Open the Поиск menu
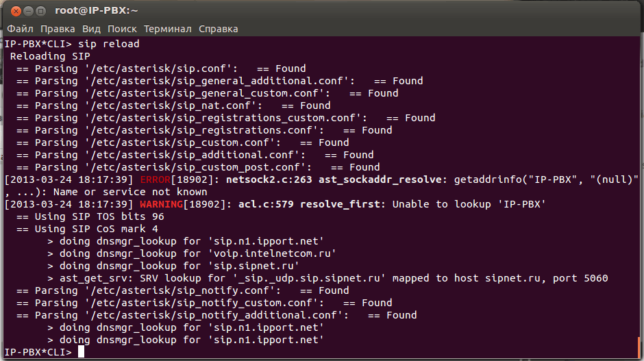Viewport: 644px width, 361px height. (122, 29)
